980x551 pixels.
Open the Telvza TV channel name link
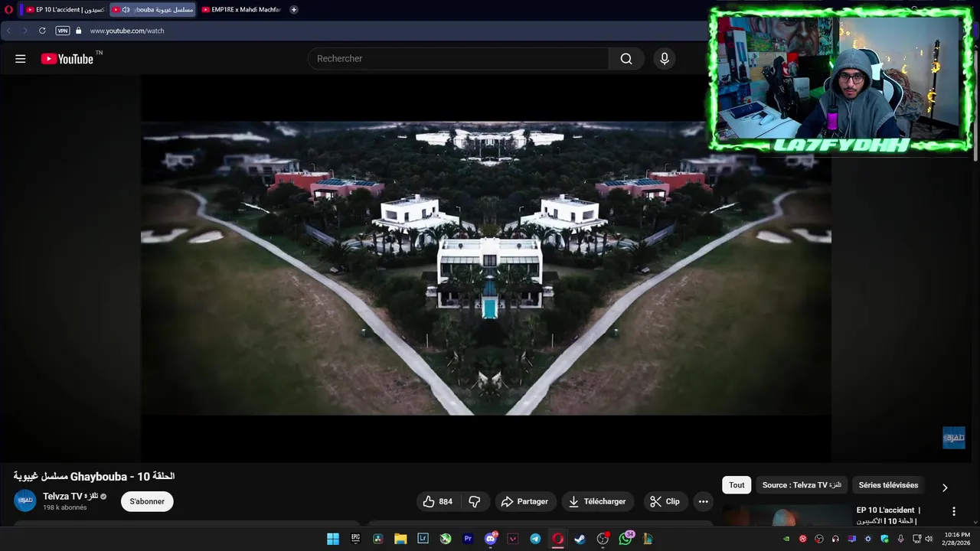[70, 496]
